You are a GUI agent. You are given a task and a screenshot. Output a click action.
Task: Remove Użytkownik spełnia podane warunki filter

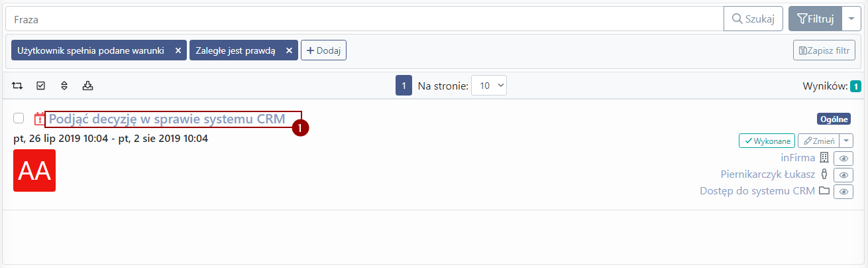click(x=178, y=50)
